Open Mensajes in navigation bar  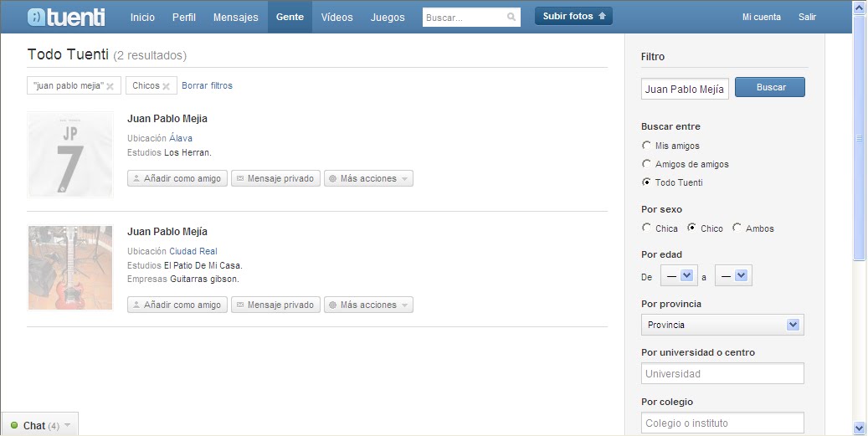pyautogui.click(x=236, y=17)
